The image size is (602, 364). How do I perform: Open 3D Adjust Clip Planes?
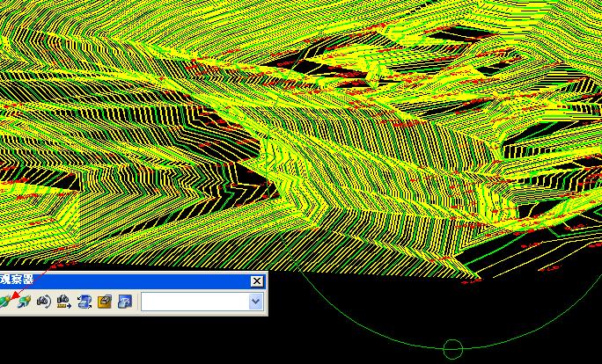pos(84,302)
